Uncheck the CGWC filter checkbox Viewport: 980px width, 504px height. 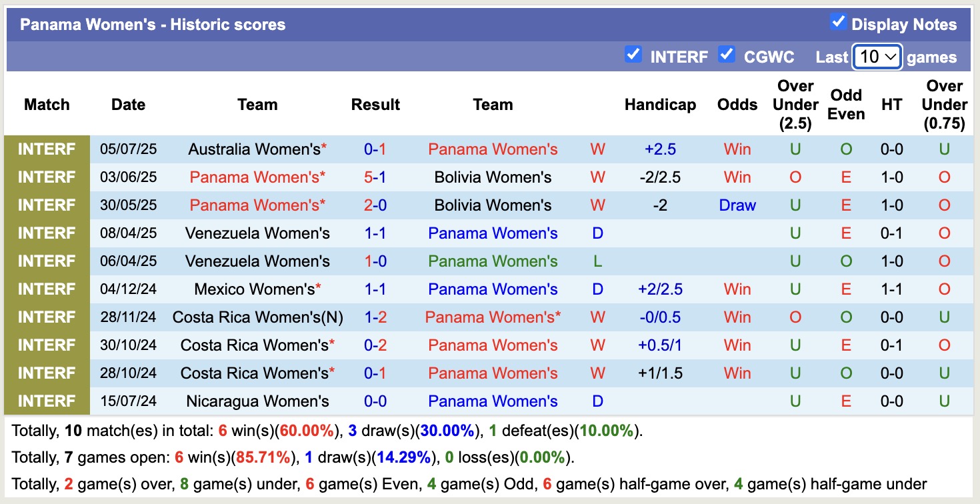[726, 55]
